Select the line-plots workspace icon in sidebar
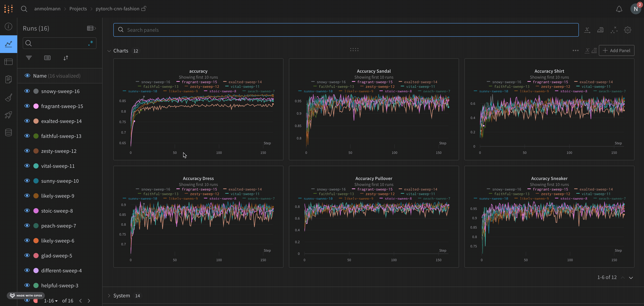 pos(8,44)
